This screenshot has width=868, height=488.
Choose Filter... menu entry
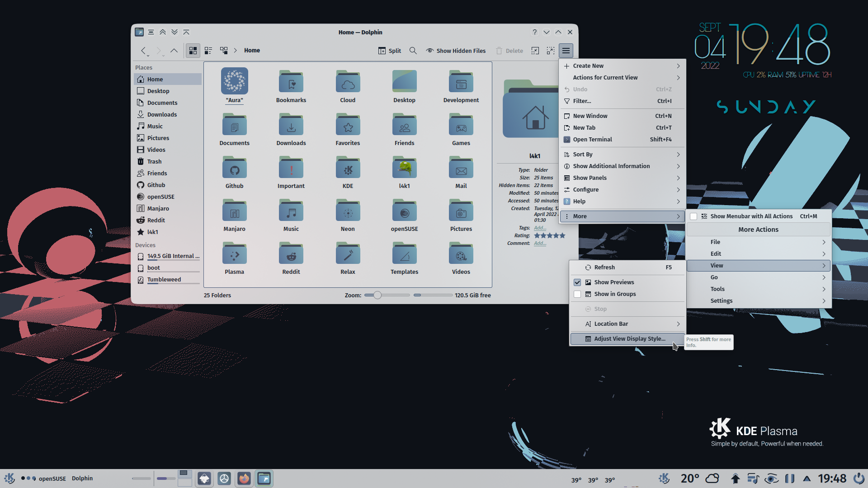coord(622,101)
